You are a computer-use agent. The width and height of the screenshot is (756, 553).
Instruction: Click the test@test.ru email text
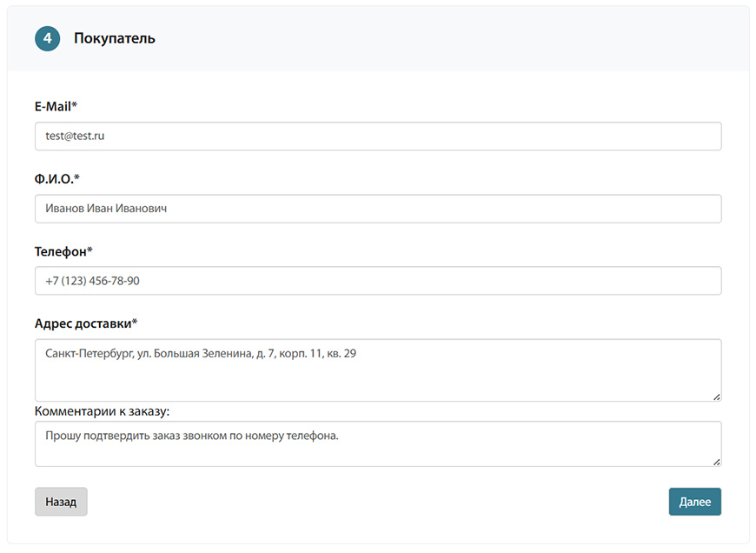click(75, 137)
